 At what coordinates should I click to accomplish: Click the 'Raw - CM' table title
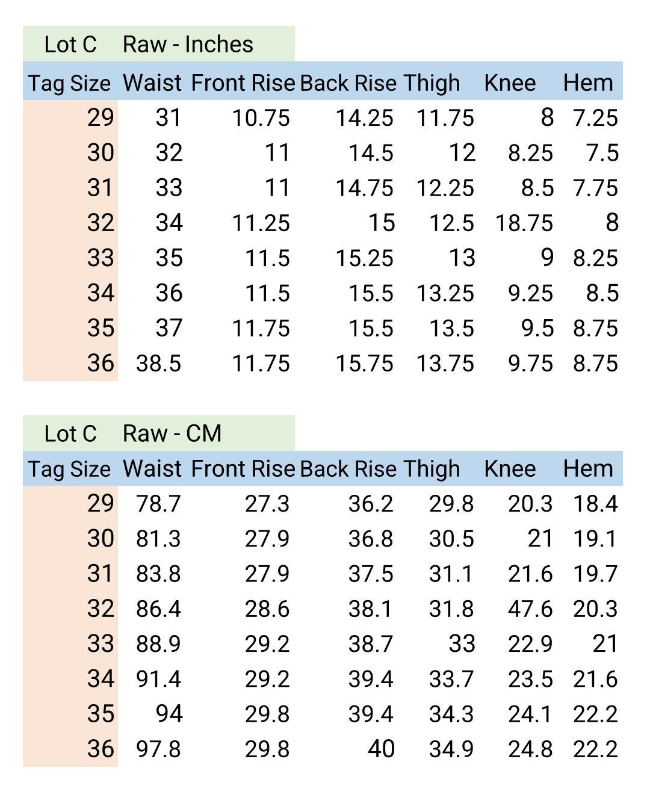pos(172,433)
